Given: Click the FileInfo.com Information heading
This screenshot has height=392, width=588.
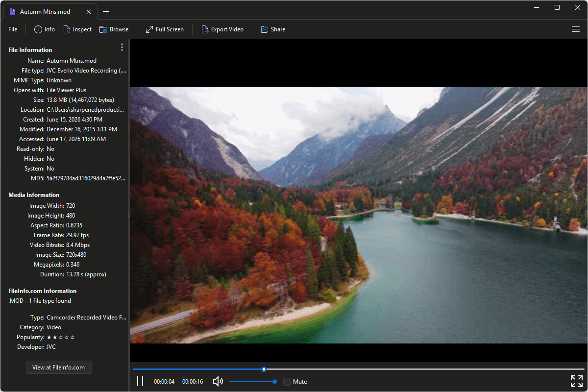Looking at the screenshot, I should (x=43, y=291).
